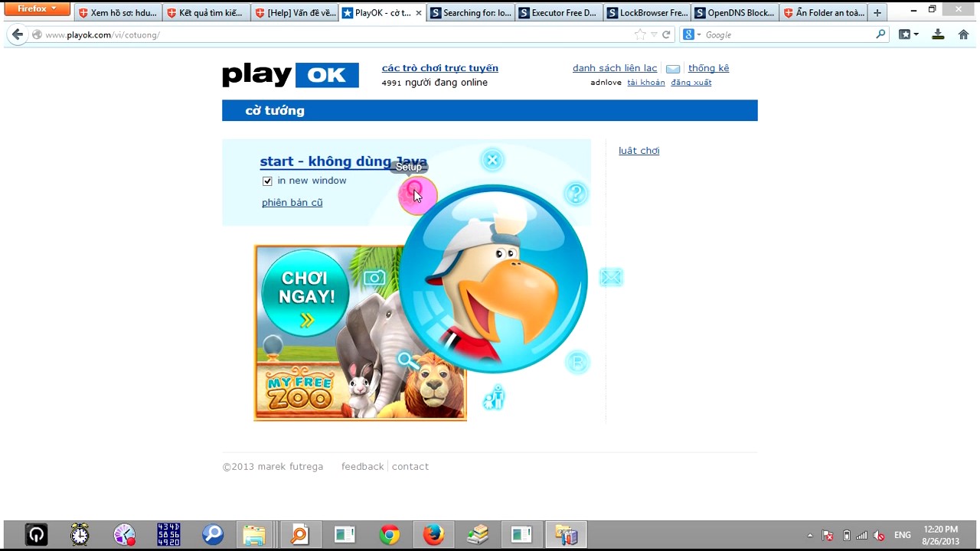Image resolution: width=980 pixels, height=551 pixels.
Task: Go back with the browser back arrow
Action: [18, 34]
